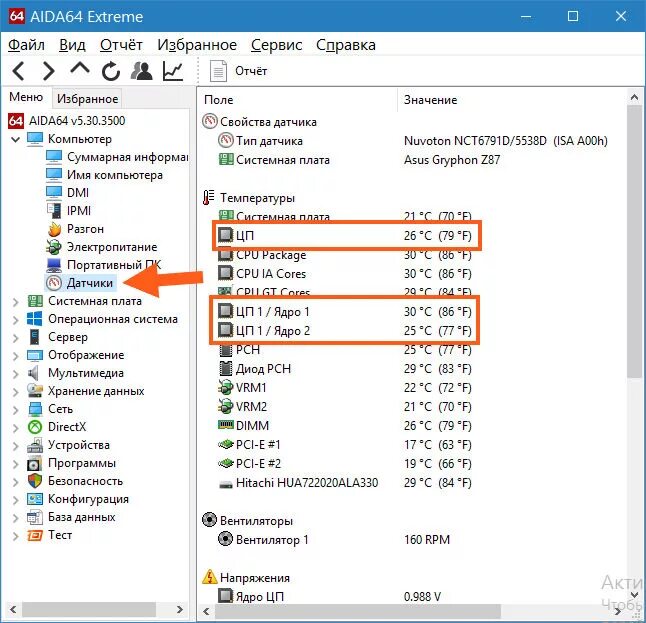Image resolution: width=646 pixels, height=623 pixels.
Task: Click the shield icon of Безопасность
Action: click(x=35, y=481)
